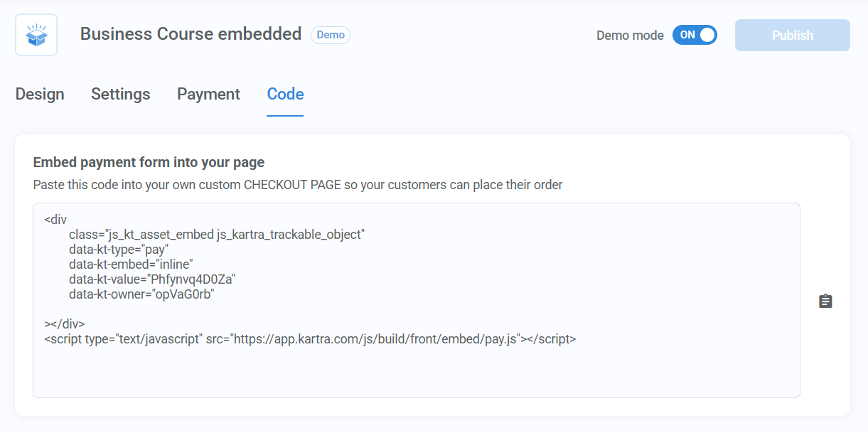This screenshot has height=433, width=868.
Task: Click the product box logo icon
Action: (36, 35)
